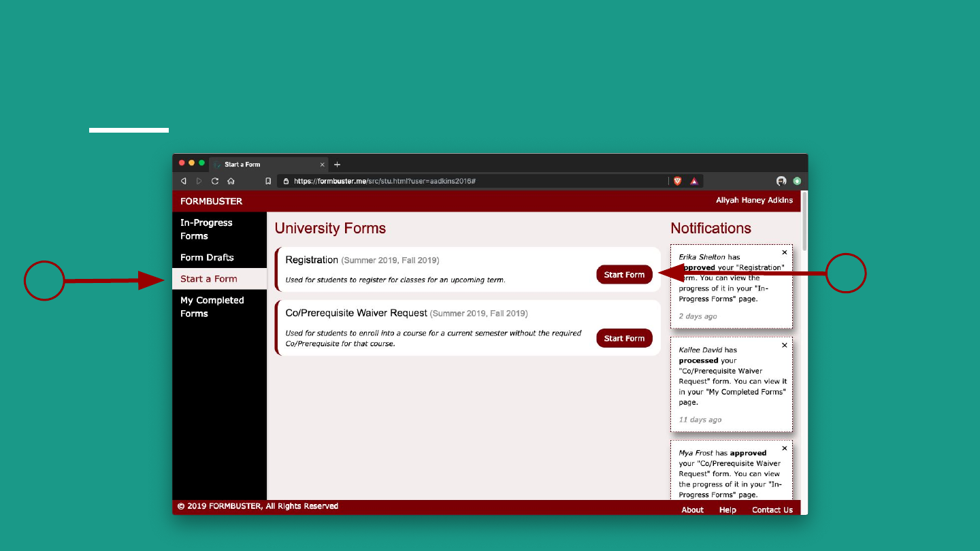The image size is (980, 551).
Task: Select the Start a Form browser tab
Action: [x=269, y=165]
